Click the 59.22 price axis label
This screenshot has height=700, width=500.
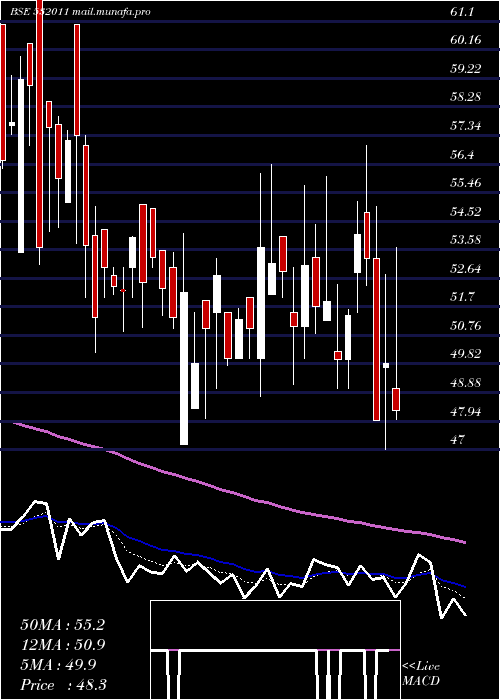466,69
